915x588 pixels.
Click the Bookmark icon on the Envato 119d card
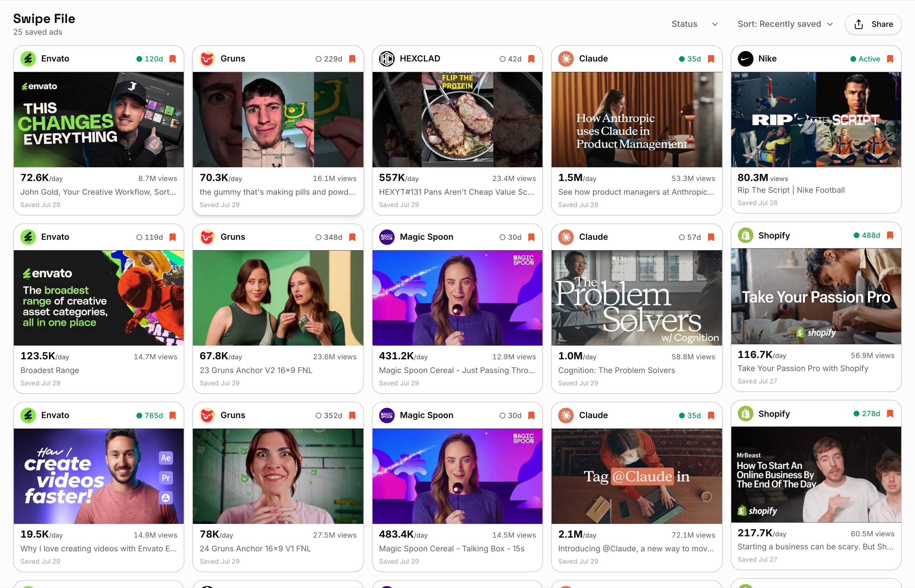pyautogui.click(x=173, y=237)
